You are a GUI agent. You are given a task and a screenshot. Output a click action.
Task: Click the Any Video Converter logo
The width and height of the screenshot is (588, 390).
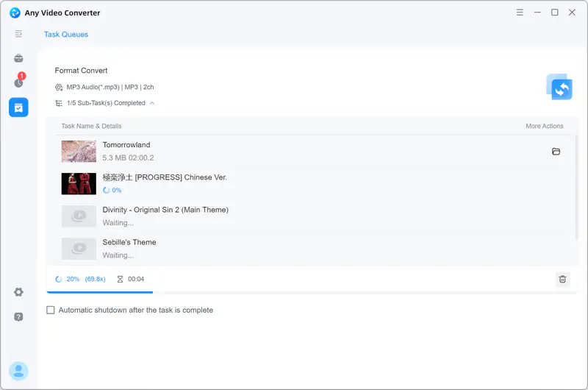(x=15, y=13)
